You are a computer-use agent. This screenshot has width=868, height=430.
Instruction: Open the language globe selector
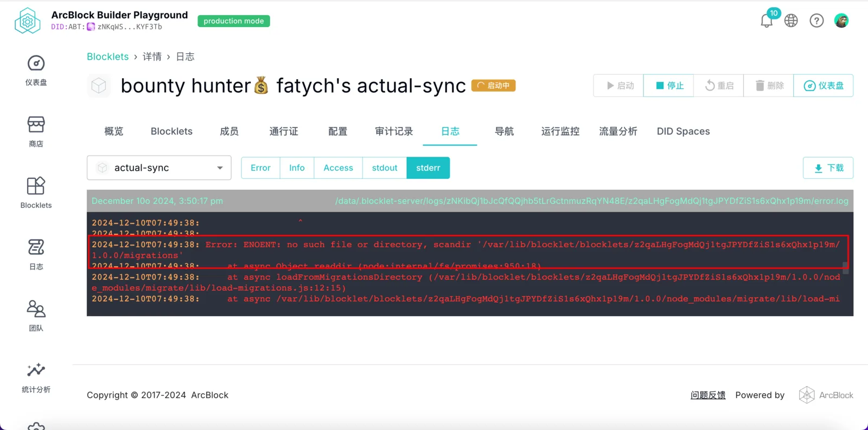(x=791, y=21)
